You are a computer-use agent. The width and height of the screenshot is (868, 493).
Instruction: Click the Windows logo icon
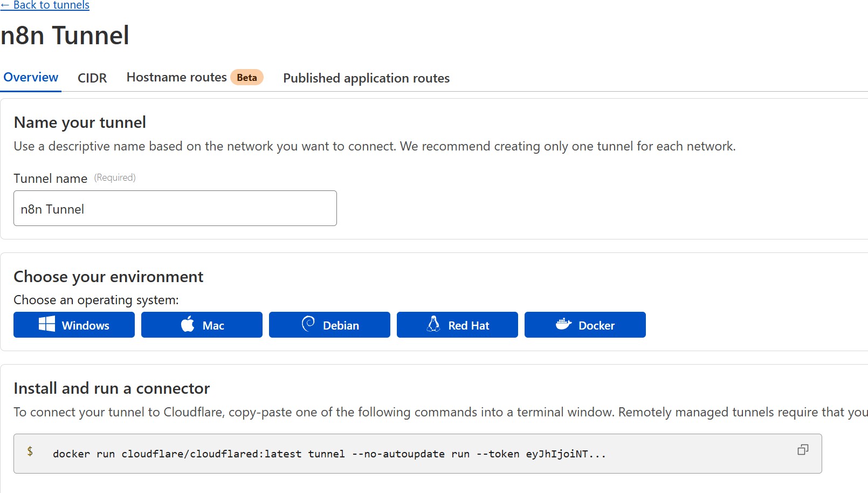(46, 324)
